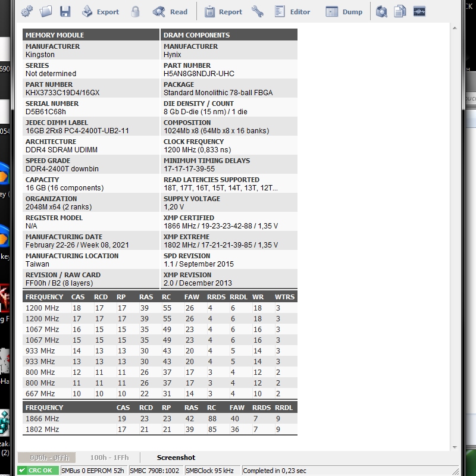
Task: Click the '667 MHz' frequency cell
Action: pyautogui.click(x=40, y=393)
